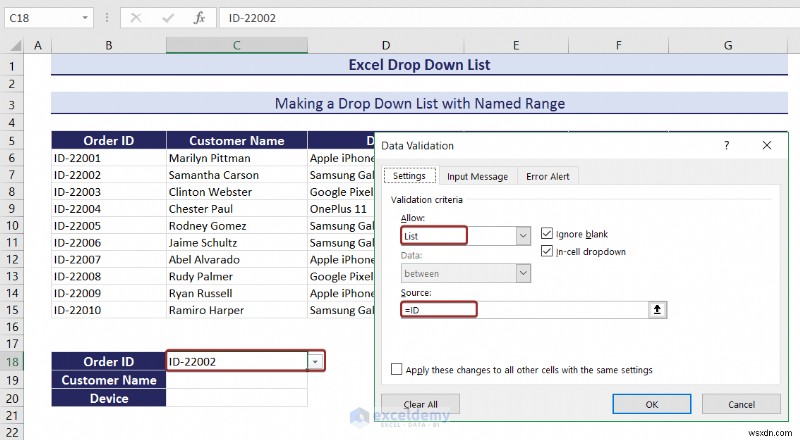Click the OK button

click(x=652, y=404)
